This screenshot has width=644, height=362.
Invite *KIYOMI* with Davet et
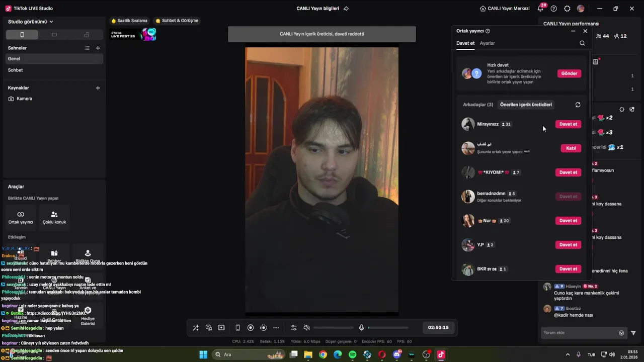pyautogui.click(x=569, y=172)
